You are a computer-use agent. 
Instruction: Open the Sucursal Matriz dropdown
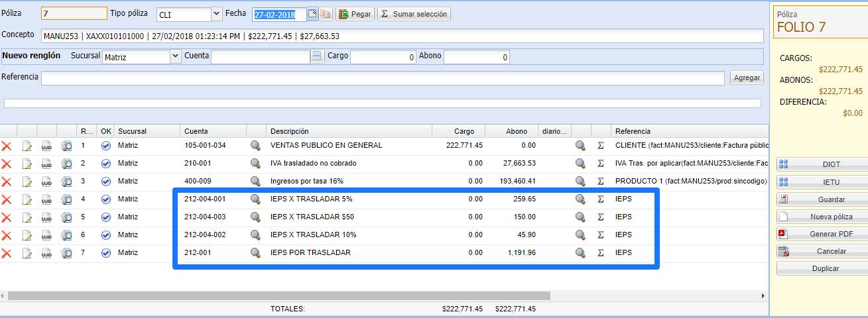(175, 57)
